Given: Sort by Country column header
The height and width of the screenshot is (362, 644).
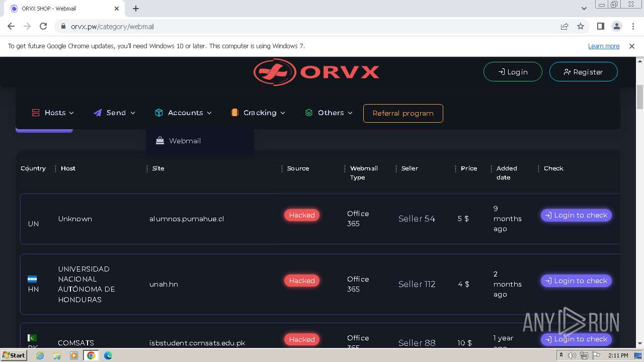Looking at the screenshot, I should 33,168.
